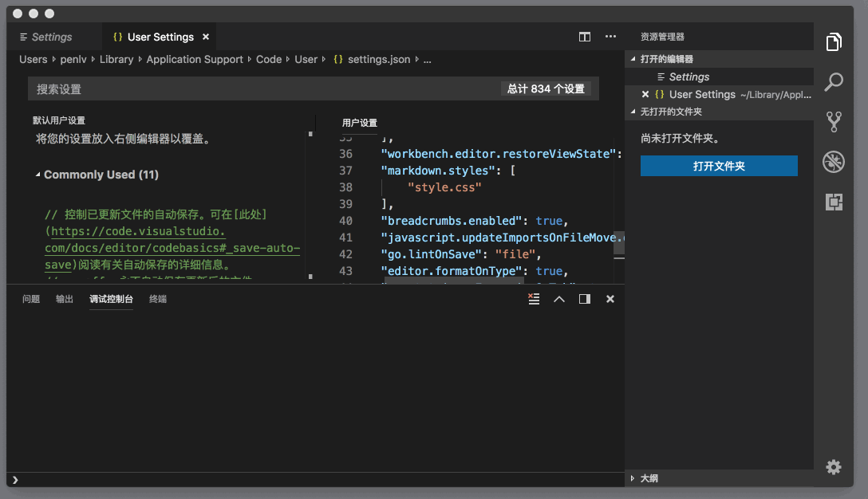Image resolution: width=868 pixels, height=499 pixels.
Task: Maximize the panel with the chevron icon
Action: coord(558,299)
